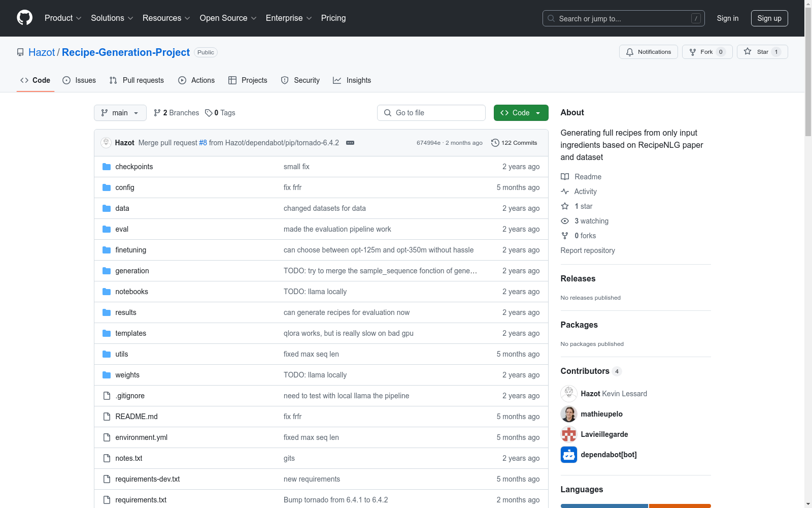
Task: Click the Report repository link
Action: click(x=588, y=250)
